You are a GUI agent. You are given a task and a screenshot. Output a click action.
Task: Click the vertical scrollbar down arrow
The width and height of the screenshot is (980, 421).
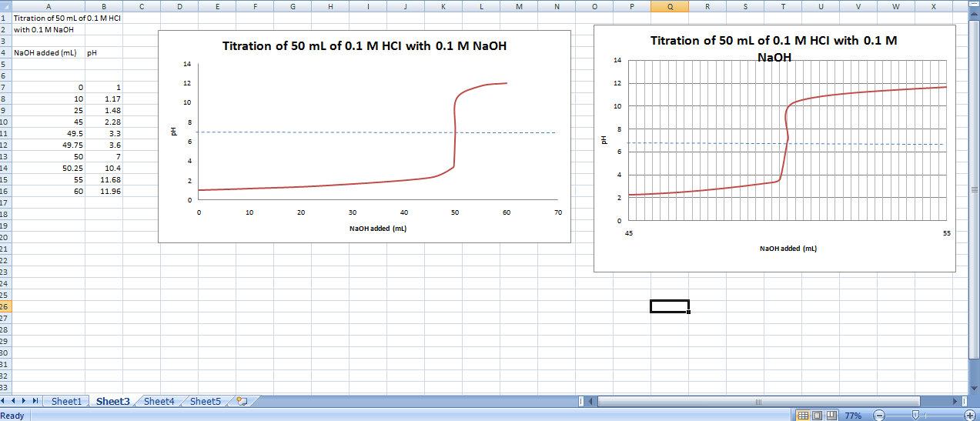click(x=974, y=389)
